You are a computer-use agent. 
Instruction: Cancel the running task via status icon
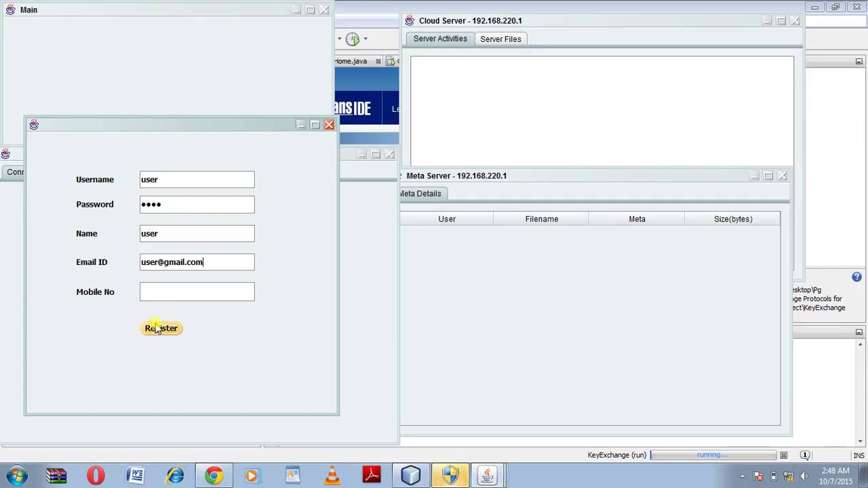tap(784, 455)
